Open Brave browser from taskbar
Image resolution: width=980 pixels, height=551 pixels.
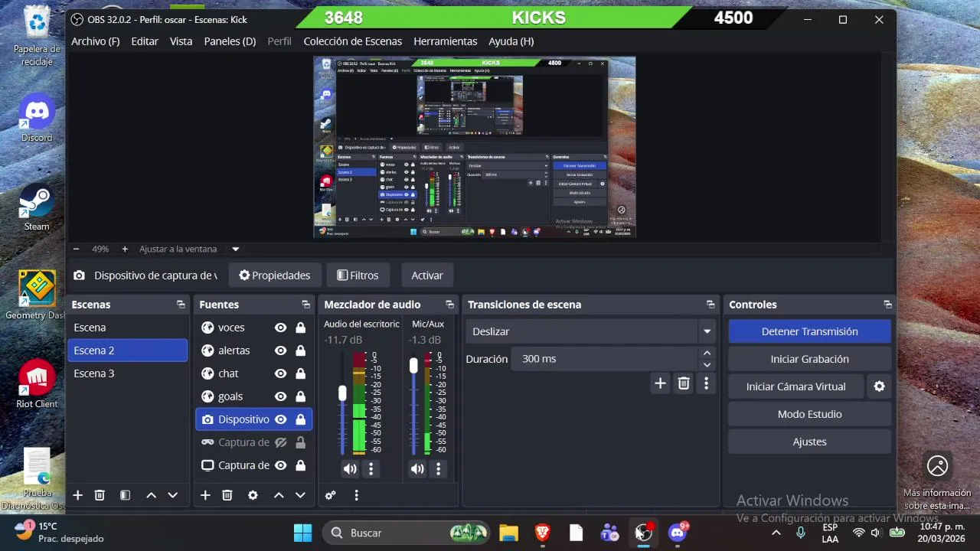pyautogui.click(x=542, y=533)
